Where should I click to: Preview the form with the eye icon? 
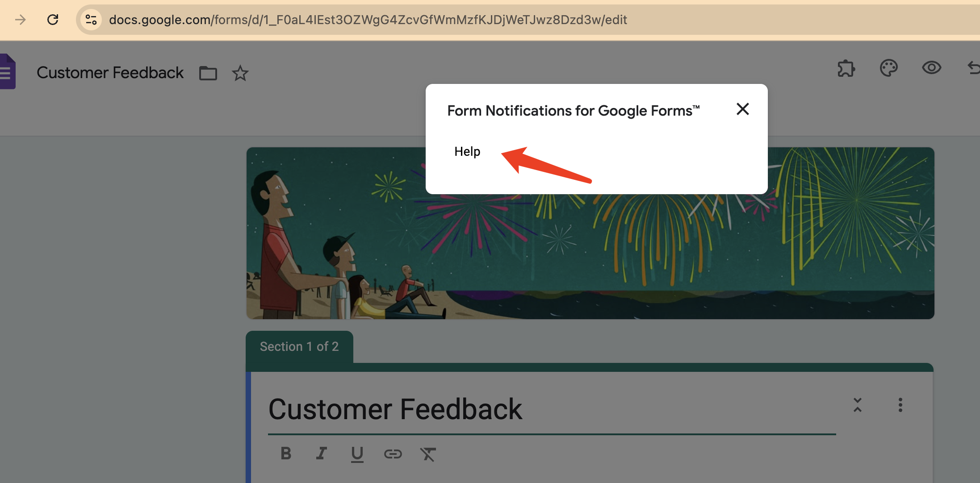click(x=931, y=68)
